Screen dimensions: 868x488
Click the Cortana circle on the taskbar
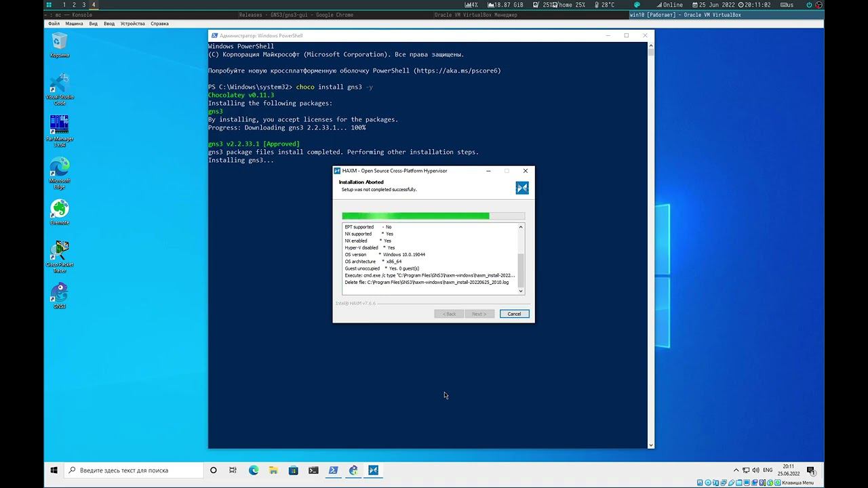click(214, 470)
